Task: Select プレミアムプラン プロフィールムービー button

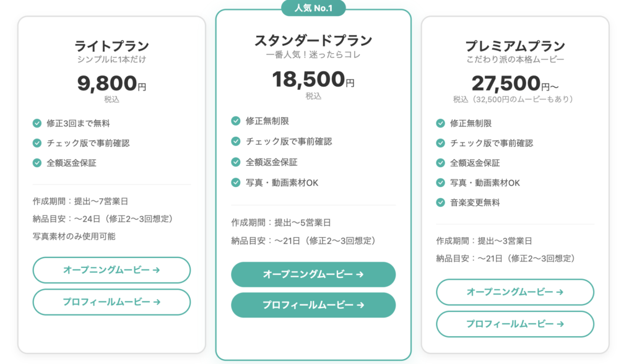Action: (515, 324)
